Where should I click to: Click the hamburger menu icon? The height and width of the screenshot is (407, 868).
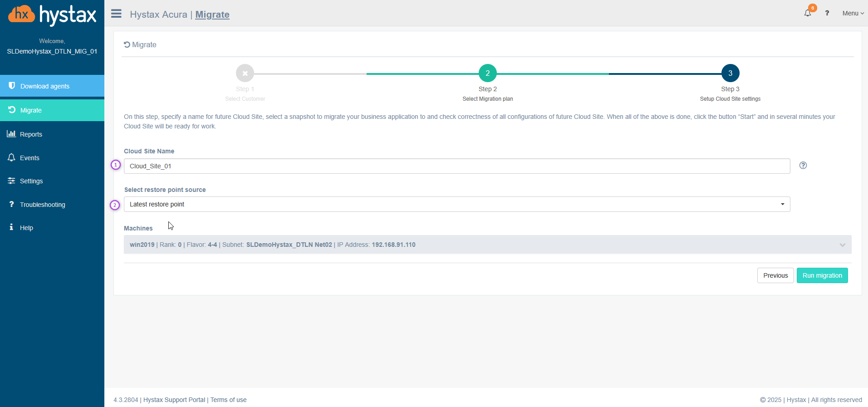116,14
